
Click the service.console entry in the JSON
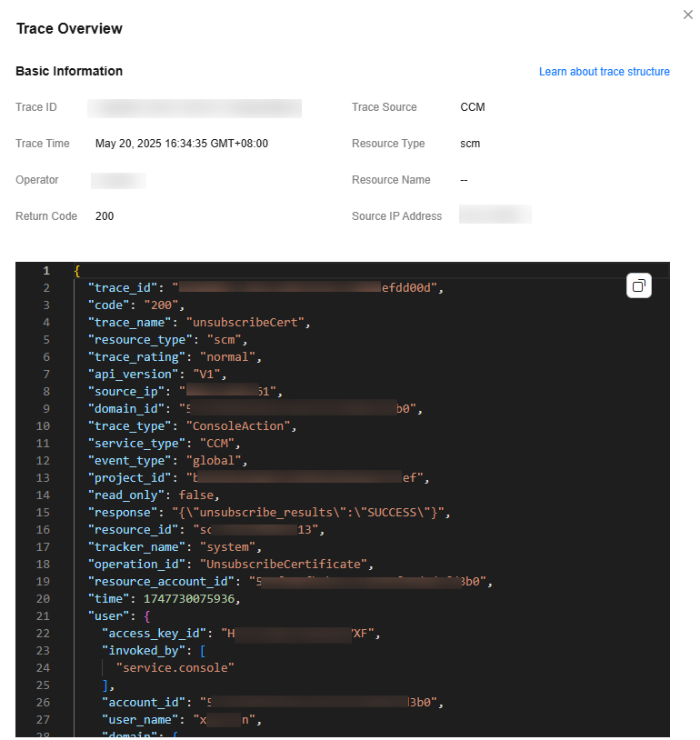pos(175,667)
